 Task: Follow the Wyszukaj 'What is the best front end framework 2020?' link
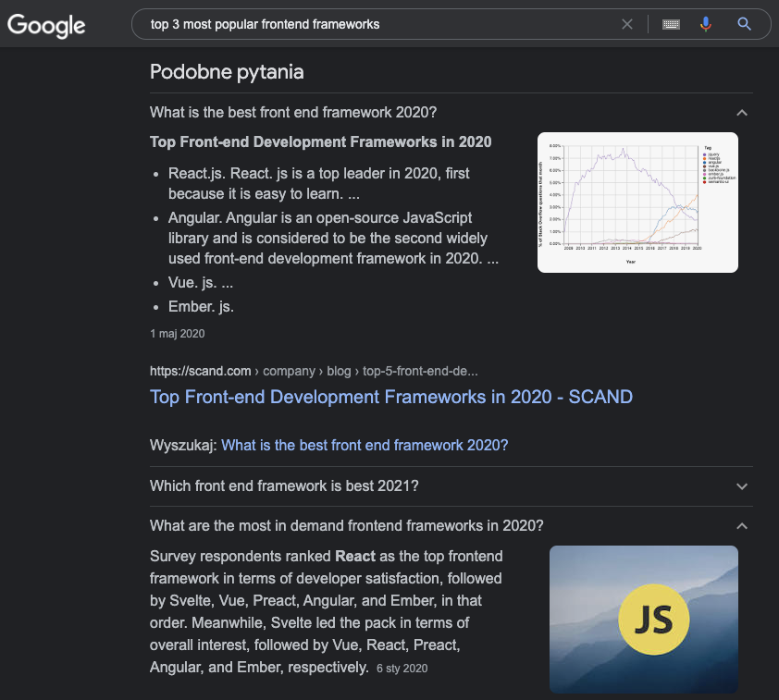coord(365,445)
